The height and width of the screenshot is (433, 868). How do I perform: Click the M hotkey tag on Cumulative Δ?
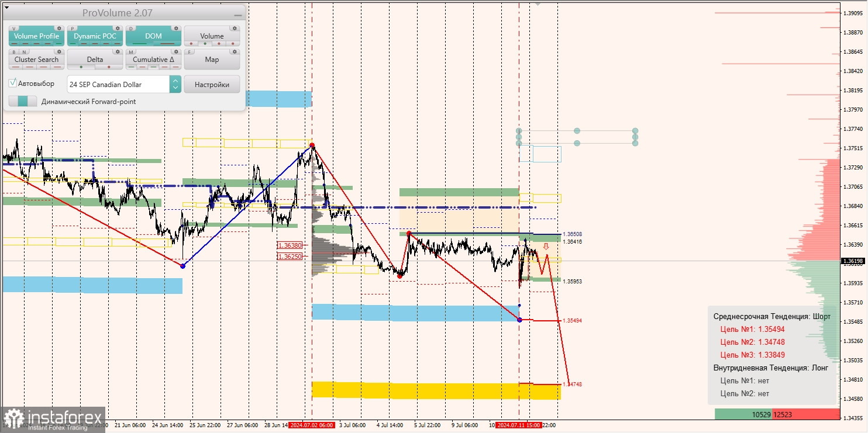click(x=131, y=52)
